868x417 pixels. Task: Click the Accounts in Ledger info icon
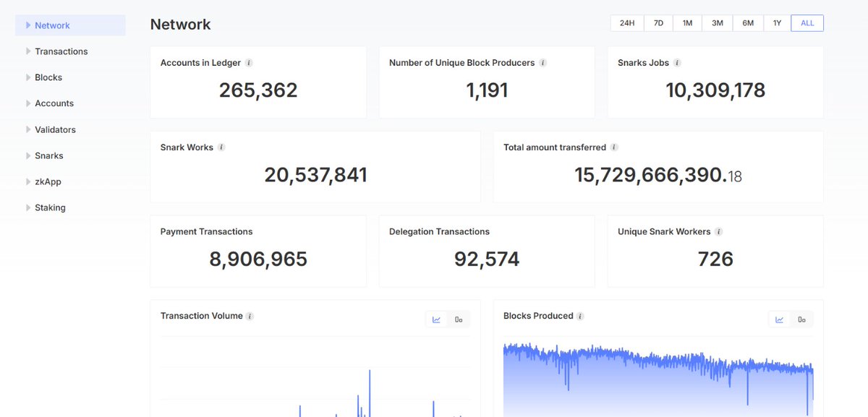coord(250,63)
